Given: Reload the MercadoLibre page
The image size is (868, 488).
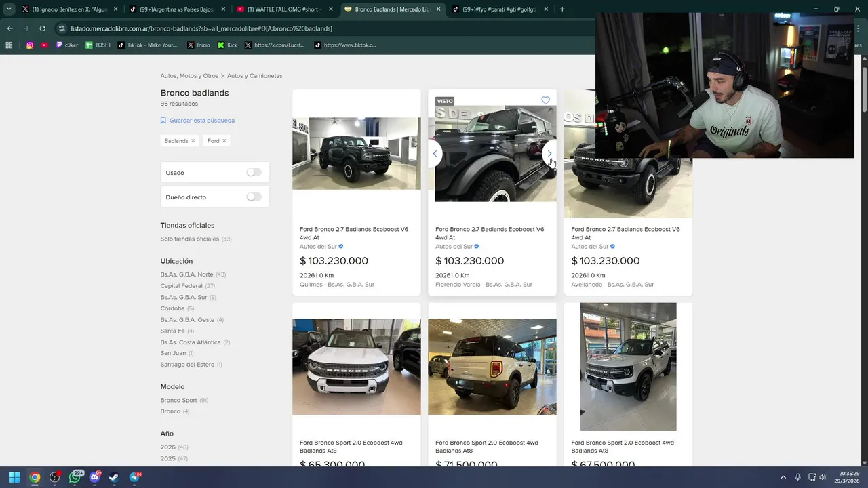Looking at the screenshot, I should [x=42, y=28].
